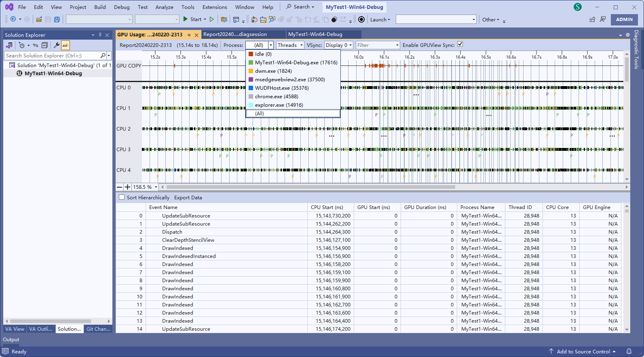644x357 pixels.
Task: Select chrome.exe (4588) in process list
Action: (293, 97)
